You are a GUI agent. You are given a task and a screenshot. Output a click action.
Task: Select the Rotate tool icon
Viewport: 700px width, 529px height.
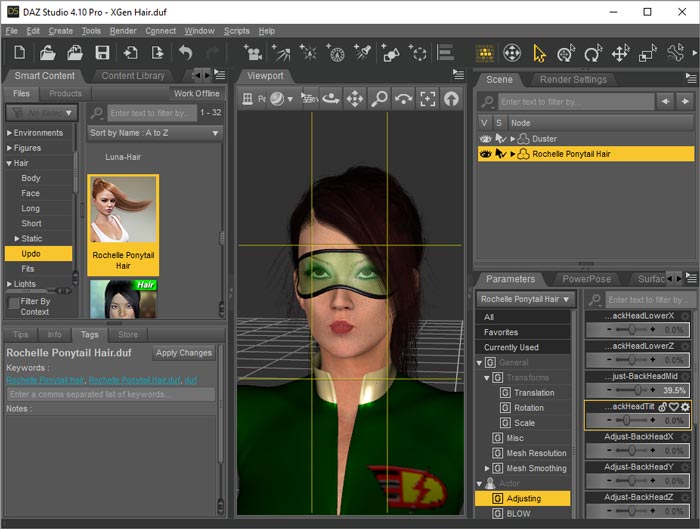tap(593, 53)
